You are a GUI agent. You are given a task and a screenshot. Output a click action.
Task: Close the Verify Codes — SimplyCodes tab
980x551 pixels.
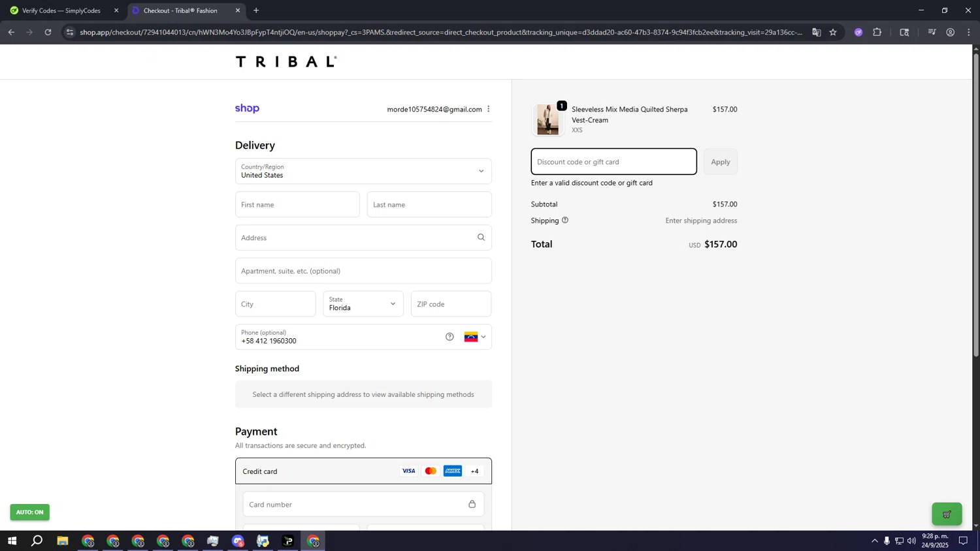[116, 10]
